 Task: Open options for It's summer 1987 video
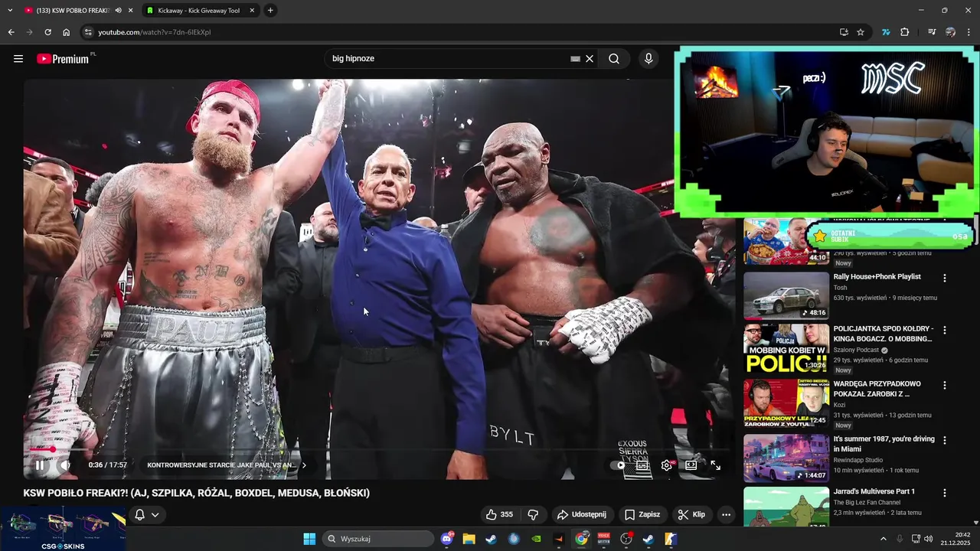point(944,440)
